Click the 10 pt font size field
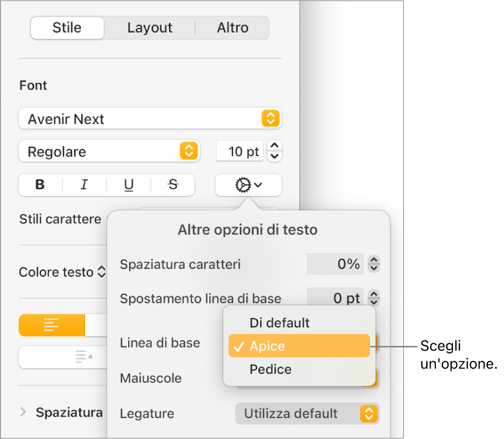The height and width of the screenshot is (439, 504). [240, 151]
